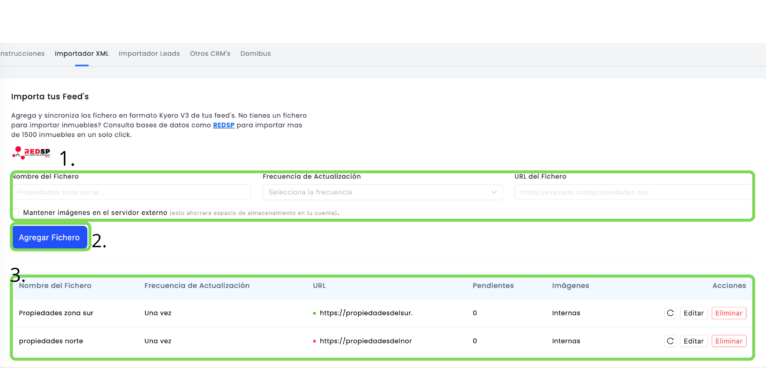Click the Pendientes column header

click(493, 286)
